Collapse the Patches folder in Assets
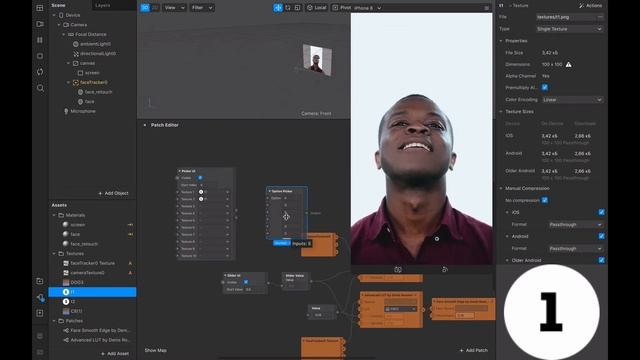Viewport: 640px width, 360px height. [x=54, y=321]
